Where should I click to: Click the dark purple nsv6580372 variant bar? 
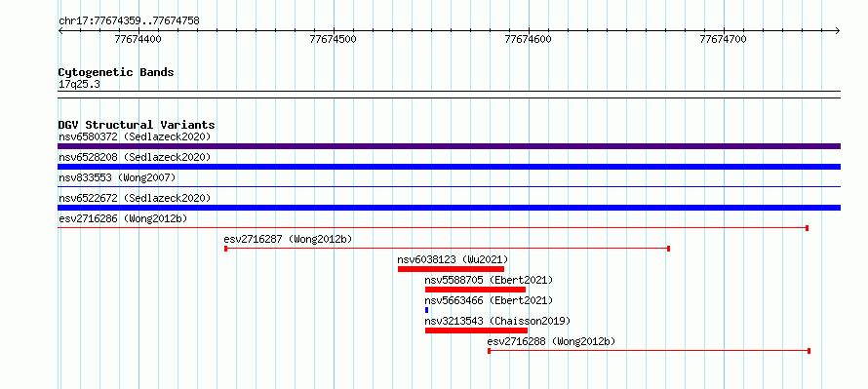pos(449,146)
